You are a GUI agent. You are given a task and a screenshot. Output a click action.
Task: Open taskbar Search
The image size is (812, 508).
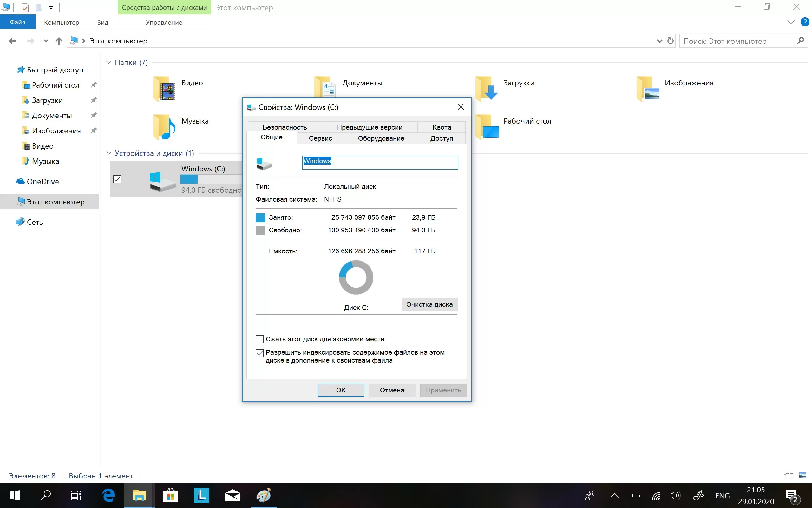click(46, 495)
